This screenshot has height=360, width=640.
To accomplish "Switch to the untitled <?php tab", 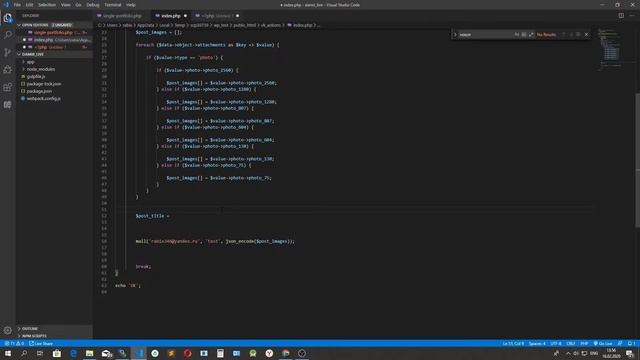I will pos(216,16).
